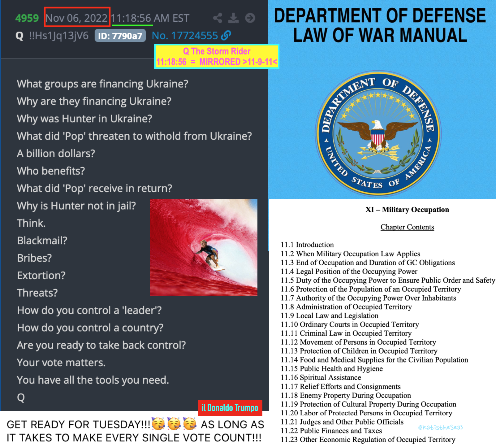This screenshot has height=448, width=496.
Task: Click the 11:18:56 AM EST timestamp
Action: tap(150, 18)
